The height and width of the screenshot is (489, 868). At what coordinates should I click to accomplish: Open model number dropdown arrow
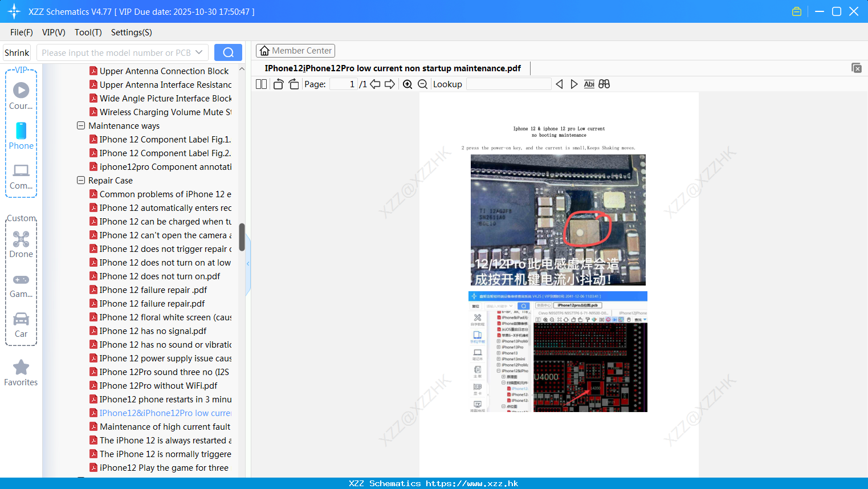(199, 52)
